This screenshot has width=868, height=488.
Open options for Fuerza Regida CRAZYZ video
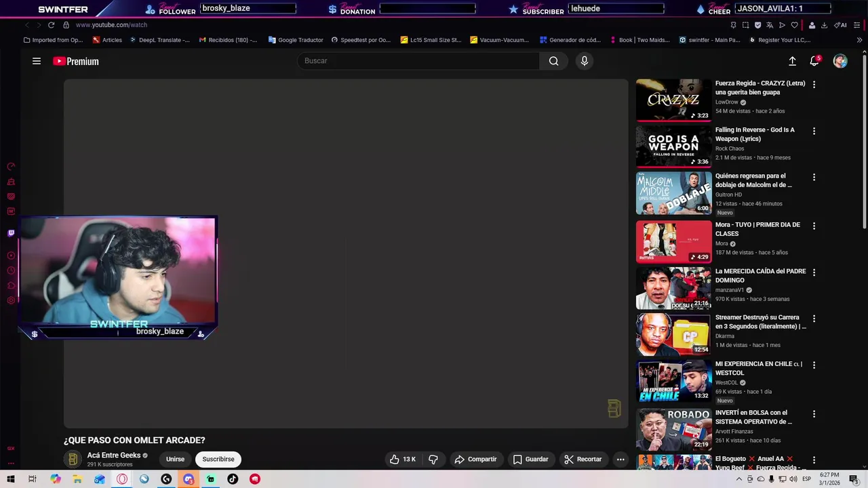coord(814,85)
